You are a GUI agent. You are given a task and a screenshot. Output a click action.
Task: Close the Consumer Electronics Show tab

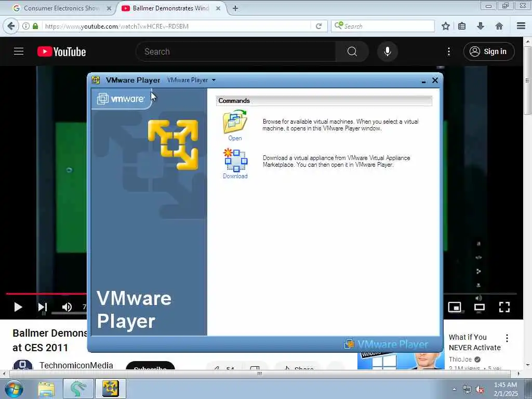point(109,8)
